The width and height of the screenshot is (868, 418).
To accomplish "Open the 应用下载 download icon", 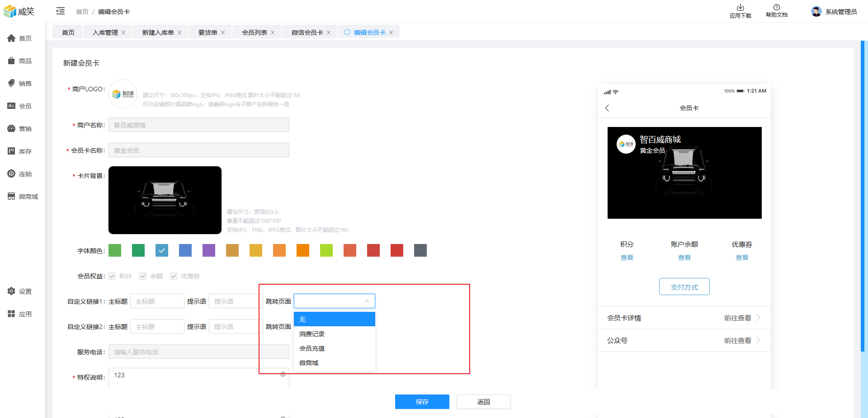I will (740, 8).
